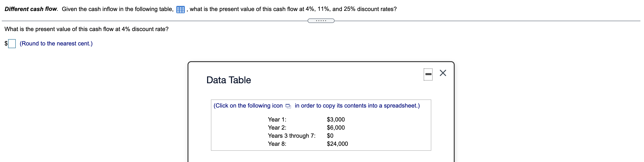Collapse the question header using the pill control
Screen dimensions: 644x162
click(321, 21)
